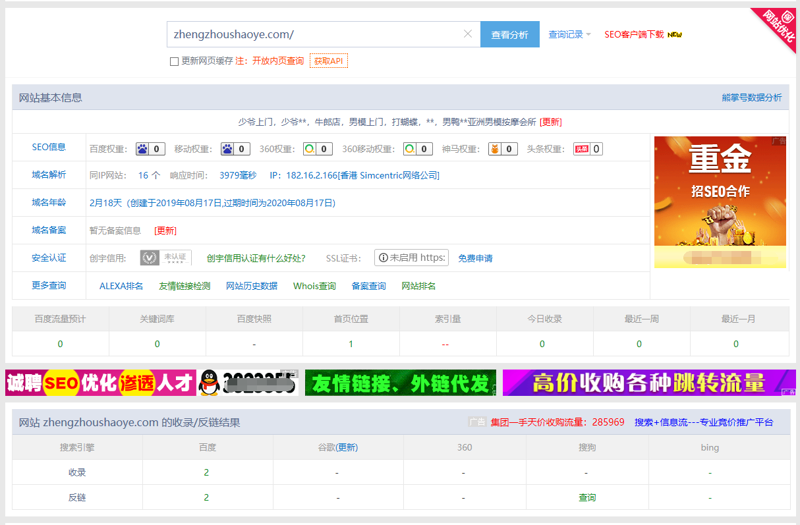Select the 域名备案 row label
The image size is (800, 525).
(49, 230)
